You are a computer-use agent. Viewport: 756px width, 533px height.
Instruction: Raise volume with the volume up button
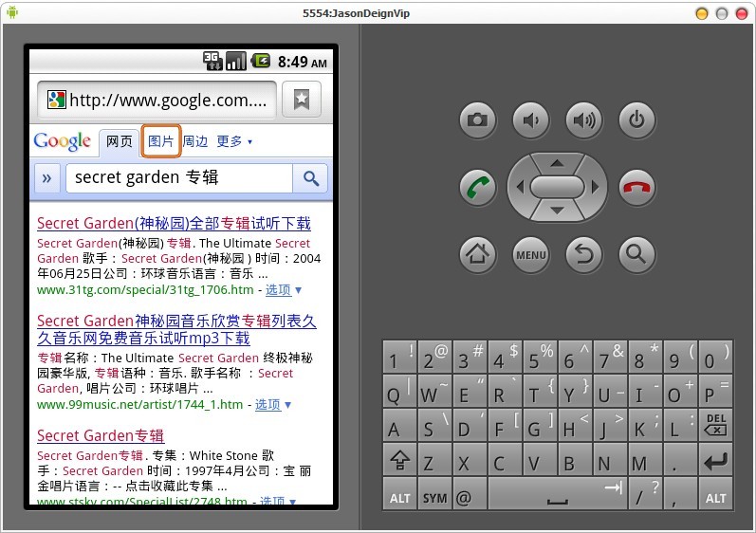584,119
